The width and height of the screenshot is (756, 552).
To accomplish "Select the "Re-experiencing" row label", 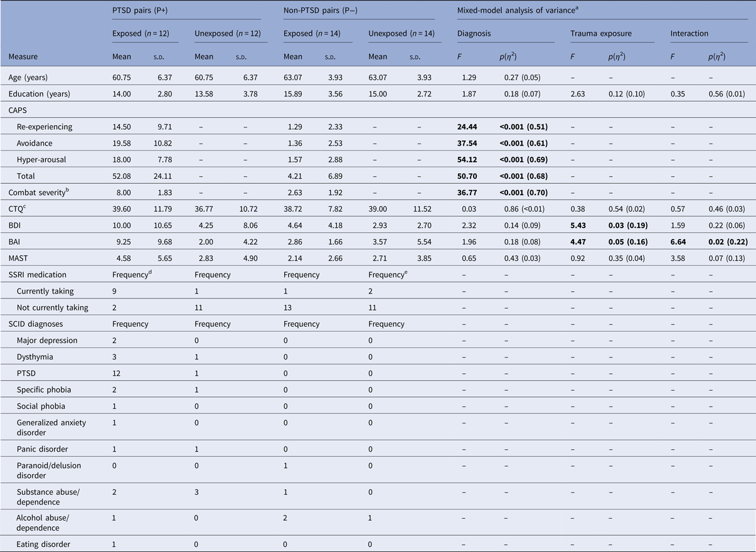I will coord(45,127).
